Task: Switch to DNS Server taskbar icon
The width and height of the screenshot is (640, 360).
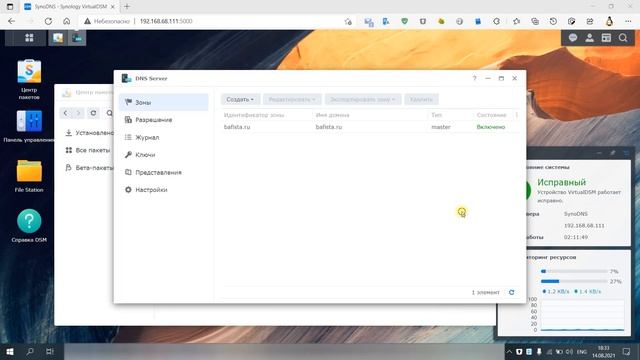Action: coord(77,38)
